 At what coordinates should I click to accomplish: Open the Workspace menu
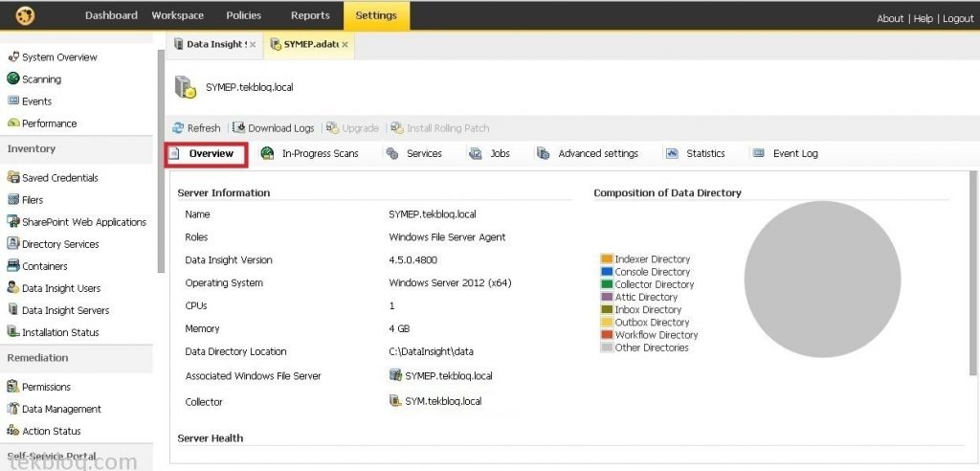[177, 15]
